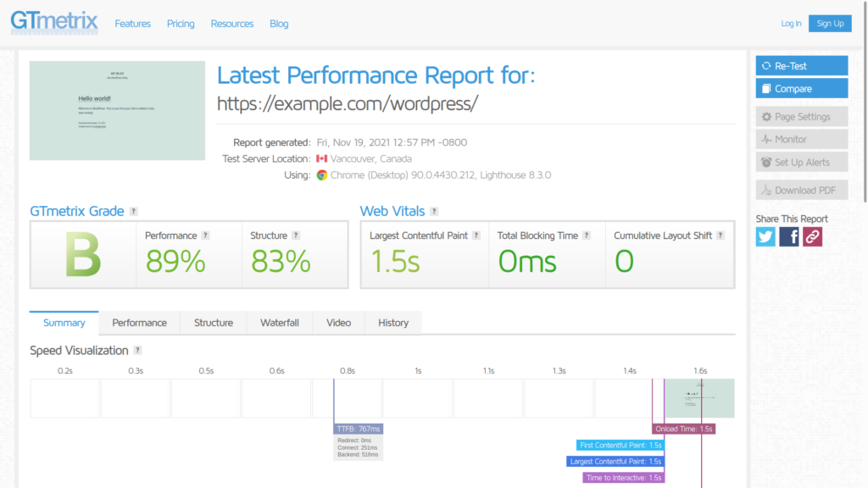The image size is (868, 488).
Task: Open the Features menu
Action: (133, 24)
